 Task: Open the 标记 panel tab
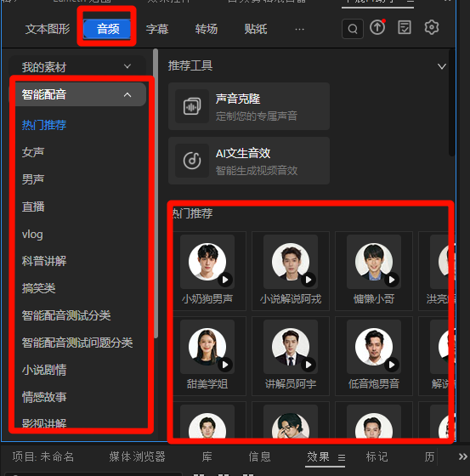(377, 456)
